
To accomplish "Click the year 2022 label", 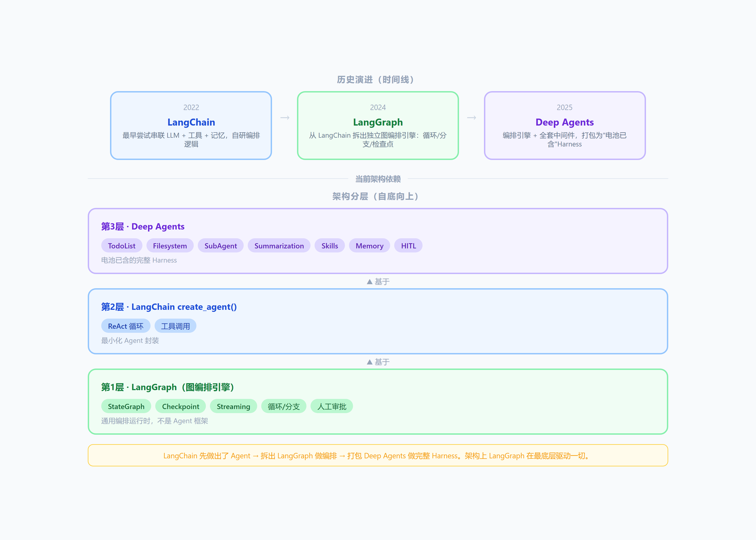I will (191, 107).
